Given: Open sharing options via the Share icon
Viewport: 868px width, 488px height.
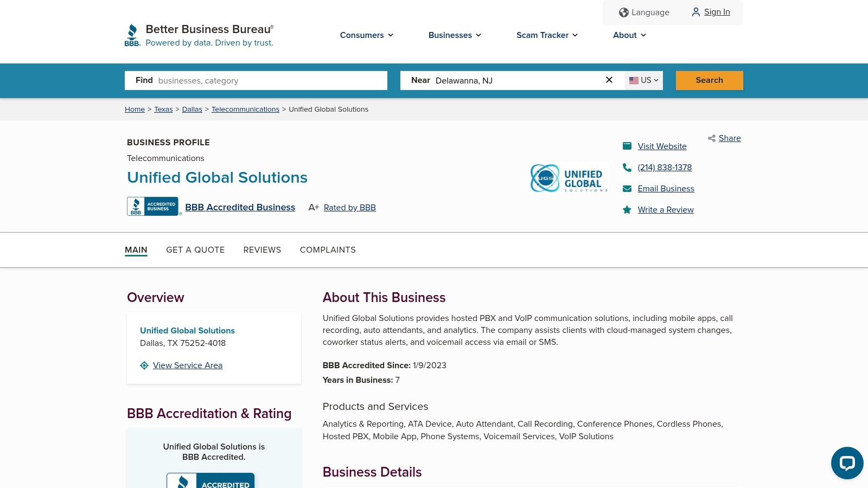Looking at the screenshot, I should pos(712,138).
